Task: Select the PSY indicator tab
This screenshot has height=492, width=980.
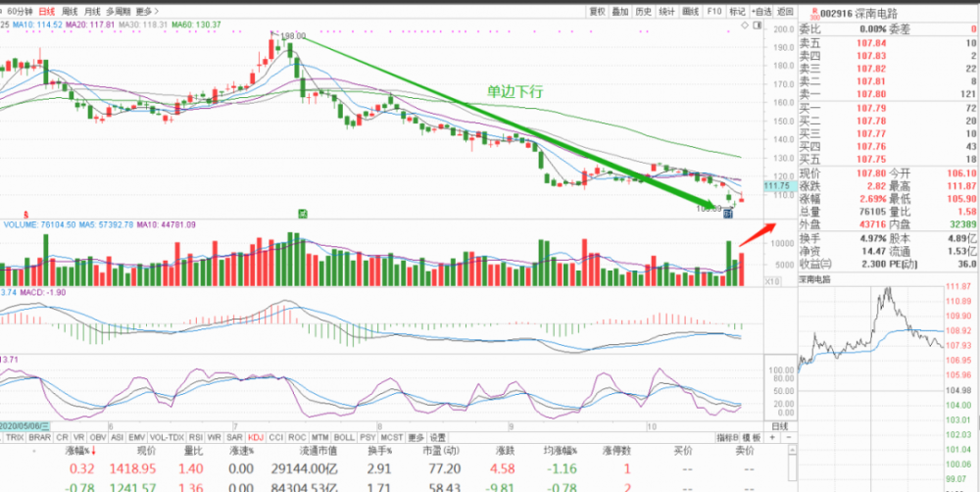Action: (368, 438)
